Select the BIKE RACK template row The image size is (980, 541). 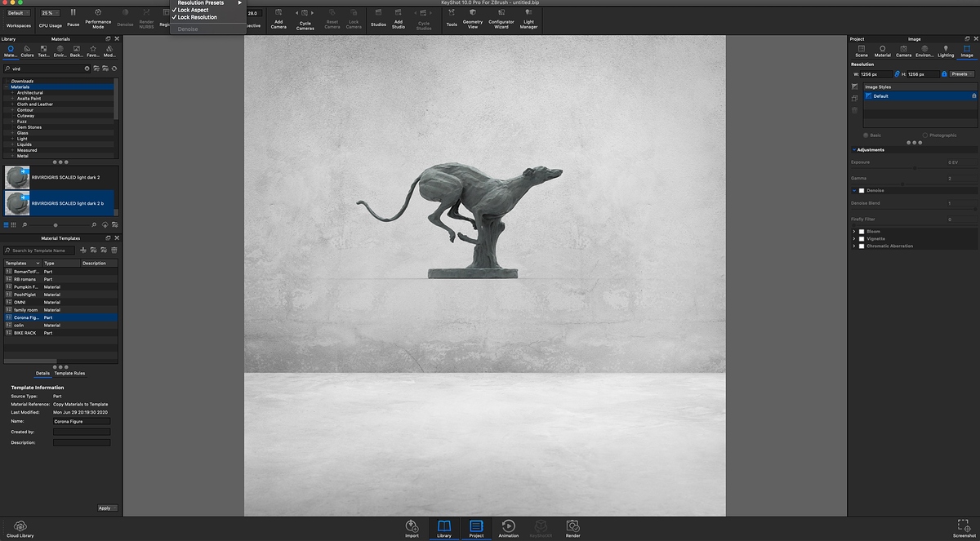60,333
